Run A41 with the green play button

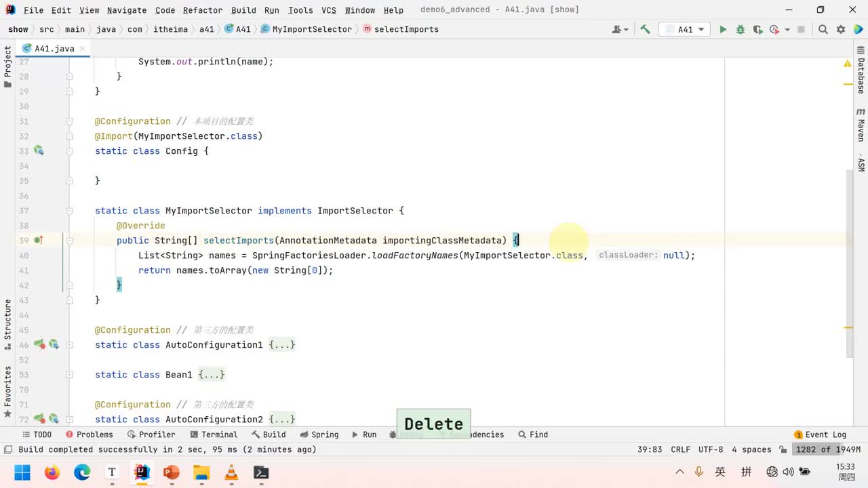coord(723,29)
